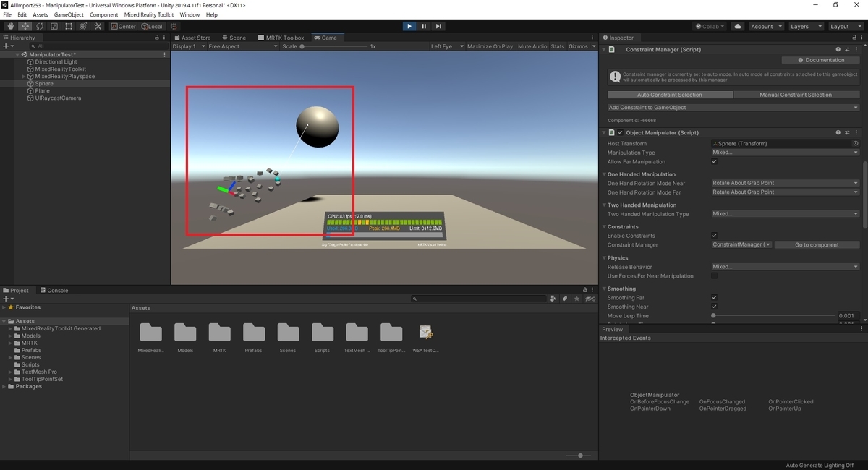Uncheck Smoothing Far
The image size is (868, 470).
pos(714,298)
